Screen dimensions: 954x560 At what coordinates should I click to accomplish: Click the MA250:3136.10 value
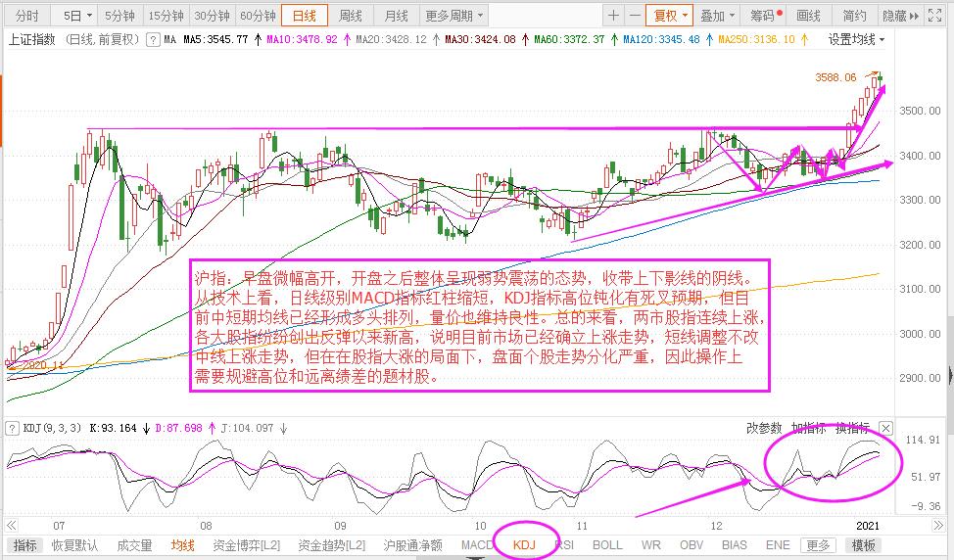(756, 39)
